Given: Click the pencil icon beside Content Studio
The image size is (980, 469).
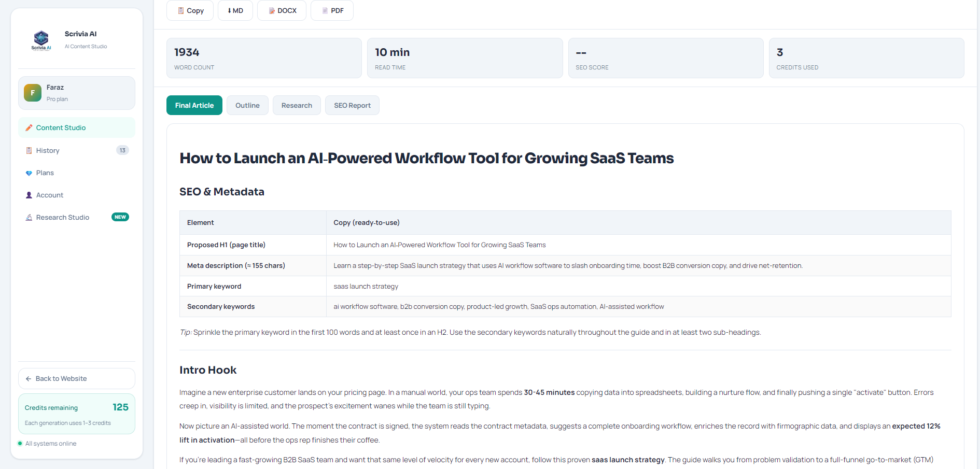Looking at the screenshot, I should 29,127.
